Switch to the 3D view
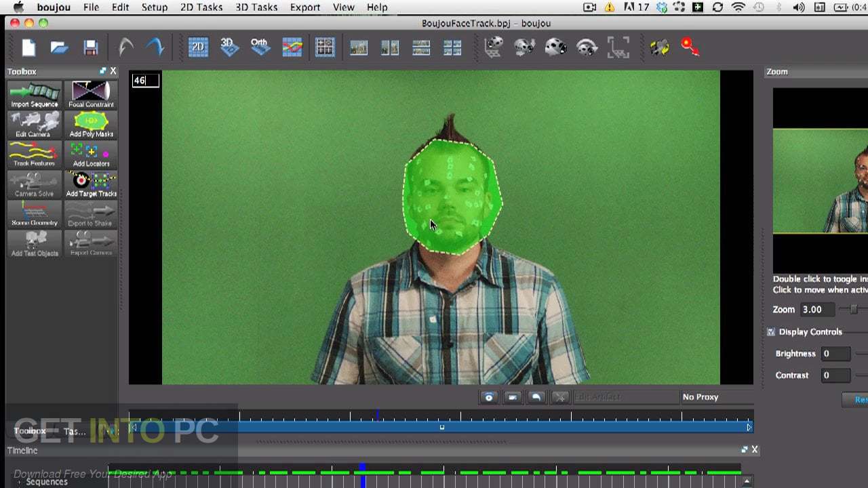 pyautogui.click(x=229, y=47)
